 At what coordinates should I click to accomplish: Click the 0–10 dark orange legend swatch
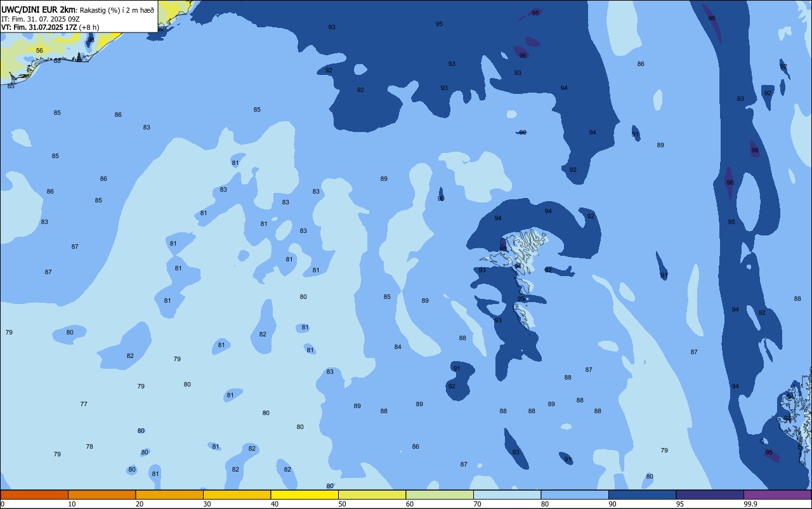point(34,494)
